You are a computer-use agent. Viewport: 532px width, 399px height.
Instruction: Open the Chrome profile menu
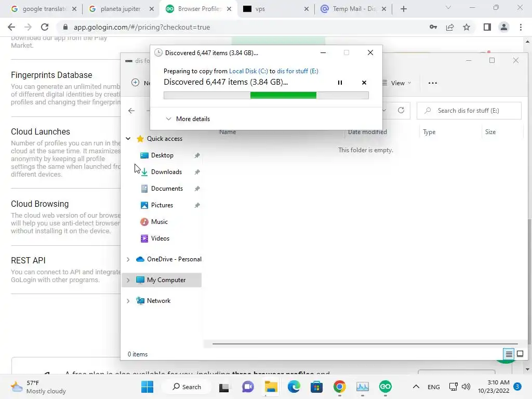coord(504,27)
